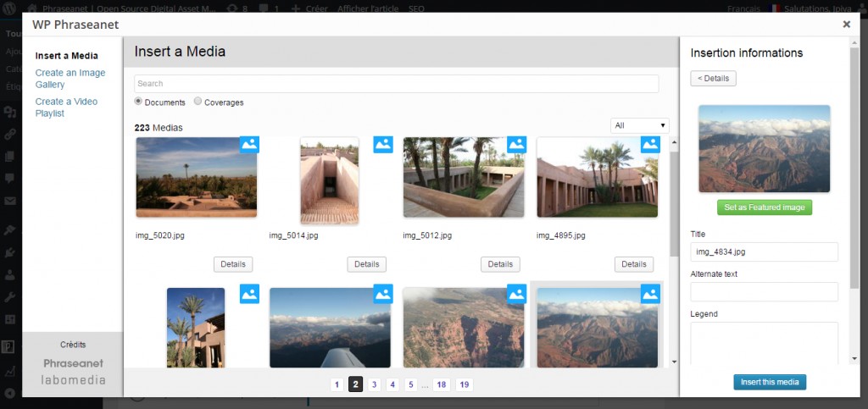Select the Documents radio button
The image size is (868, 409).
tap(139, 102)
